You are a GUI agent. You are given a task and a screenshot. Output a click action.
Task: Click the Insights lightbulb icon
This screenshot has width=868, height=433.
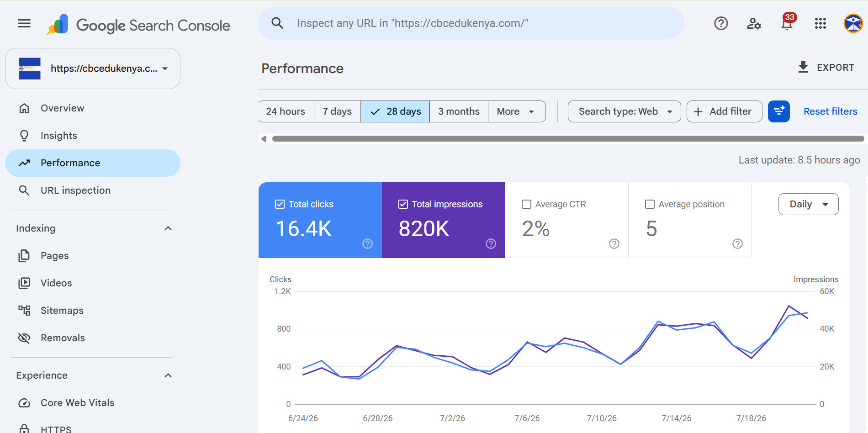click(x=24, y=136)
